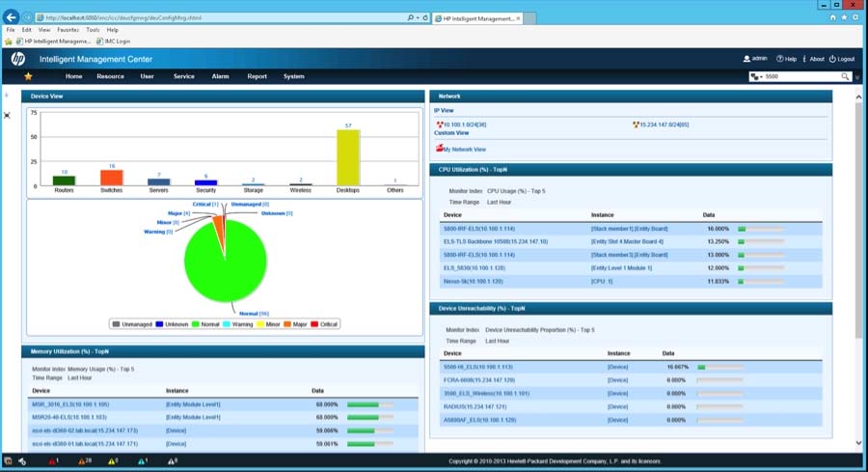Open the HP Intelligent Manageme... bookmark

[54, 42]
